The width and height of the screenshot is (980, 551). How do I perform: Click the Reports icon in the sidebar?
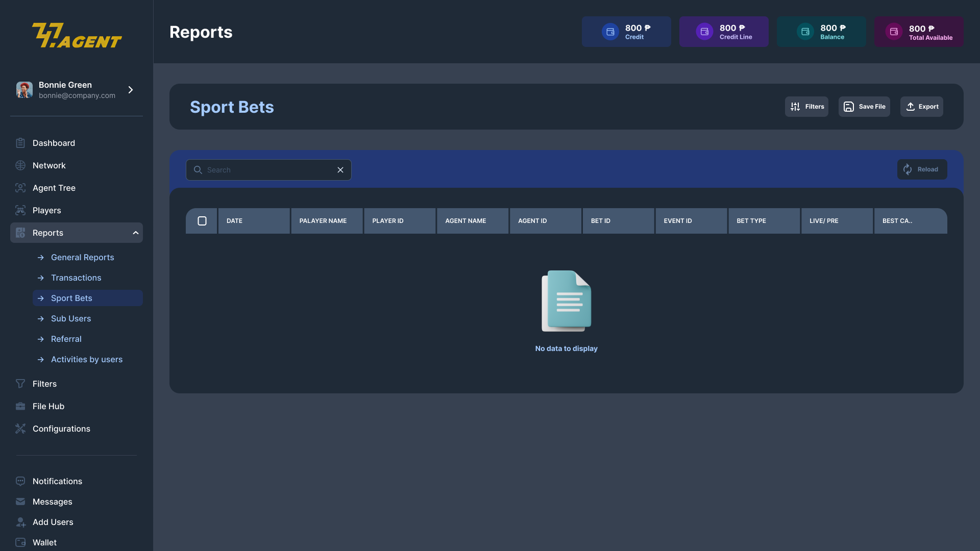(x=20, y=233)
